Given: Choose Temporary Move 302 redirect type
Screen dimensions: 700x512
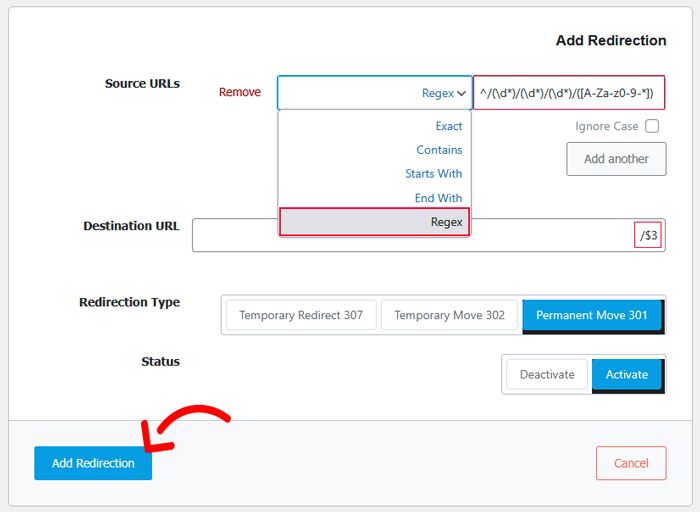Looking at the screenshot, I should tap(449, 315).
